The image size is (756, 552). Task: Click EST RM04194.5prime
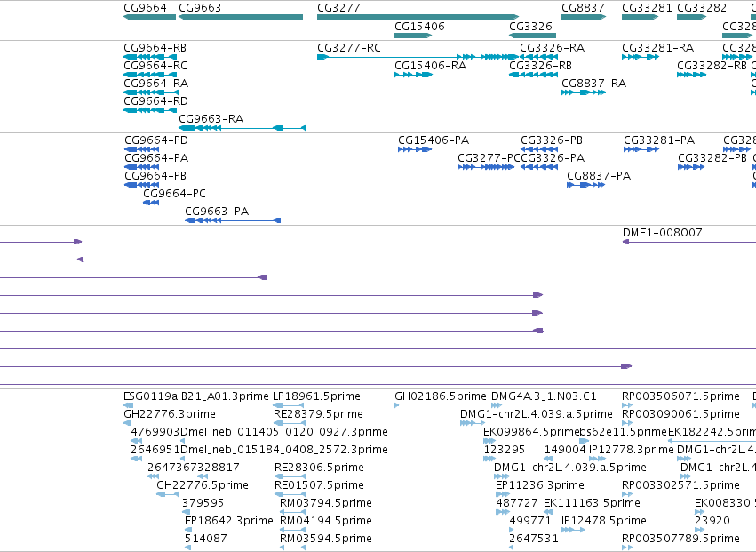(x=325, y=521)
